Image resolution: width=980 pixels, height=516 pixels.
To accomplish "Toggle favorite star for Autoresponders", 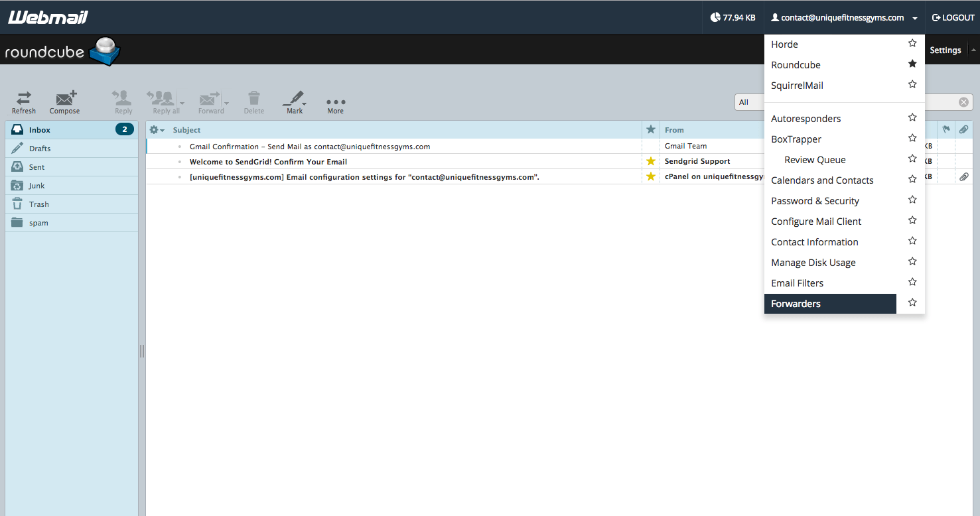I will (x=912, y=118).
